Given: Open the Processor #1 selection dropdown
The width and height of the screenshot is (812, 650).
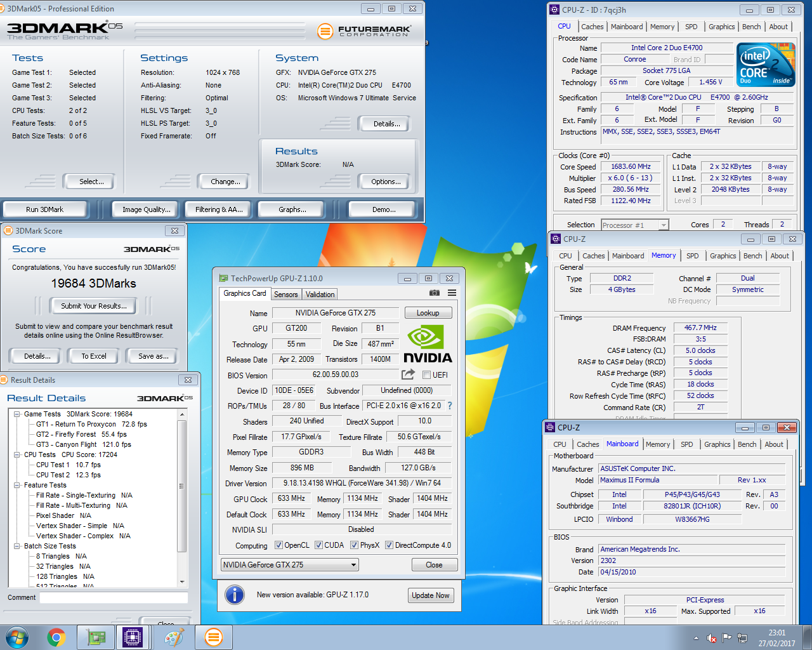Looking at the screenshot, I should tap(634, 225).
